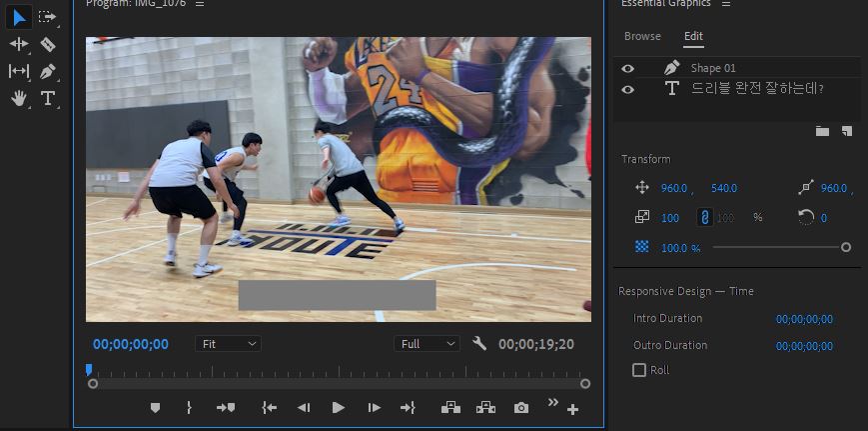This screenshot has width=868, height=431.
Task: Click the current timecode 00;00;00;00
Action: pyautogui.click(x=131, y=344)
